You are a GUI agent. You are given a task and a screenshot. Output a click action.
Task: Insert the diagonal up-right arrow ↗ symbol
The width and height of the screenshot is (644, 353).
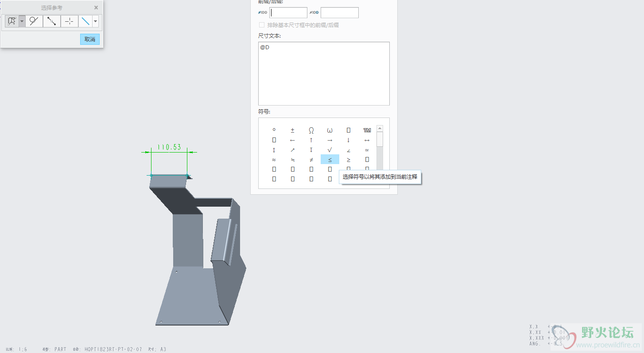click(293, 149)
